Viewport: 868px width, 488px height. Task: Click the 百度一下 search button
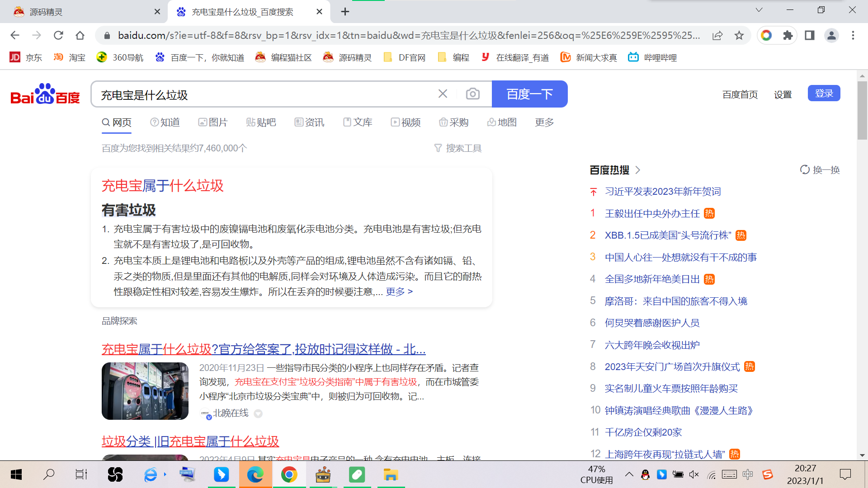point(529,94)
